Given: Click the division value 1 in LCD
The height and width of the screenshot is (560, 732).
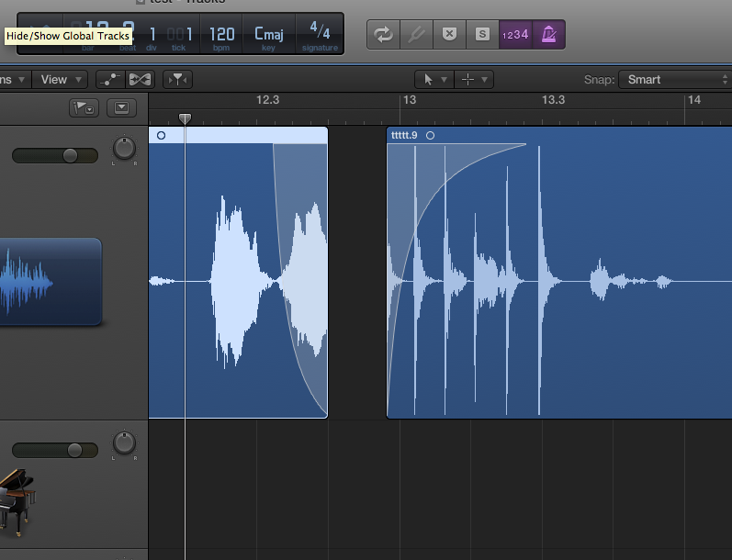Looking at the screenshot, I should 152,35.
